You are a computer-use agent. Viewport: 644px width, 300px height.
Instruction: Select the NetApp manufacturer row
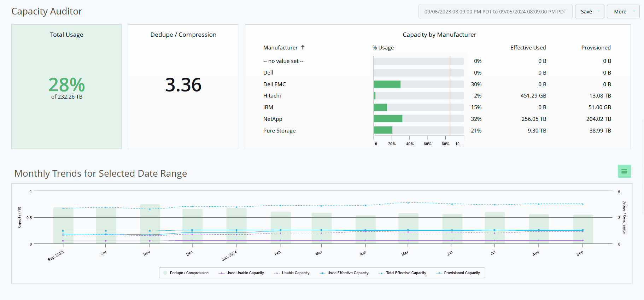click(x=437, y=119)
